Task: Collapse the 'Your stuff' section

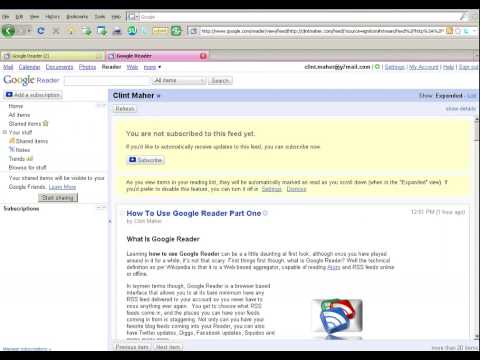Action: coord(5,132)
